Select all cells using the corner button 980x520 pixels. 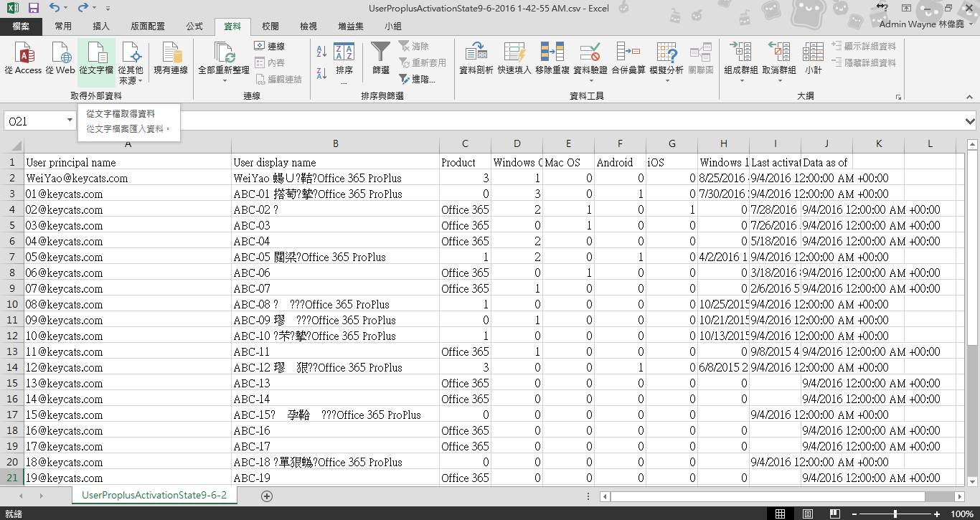(12, 144)
